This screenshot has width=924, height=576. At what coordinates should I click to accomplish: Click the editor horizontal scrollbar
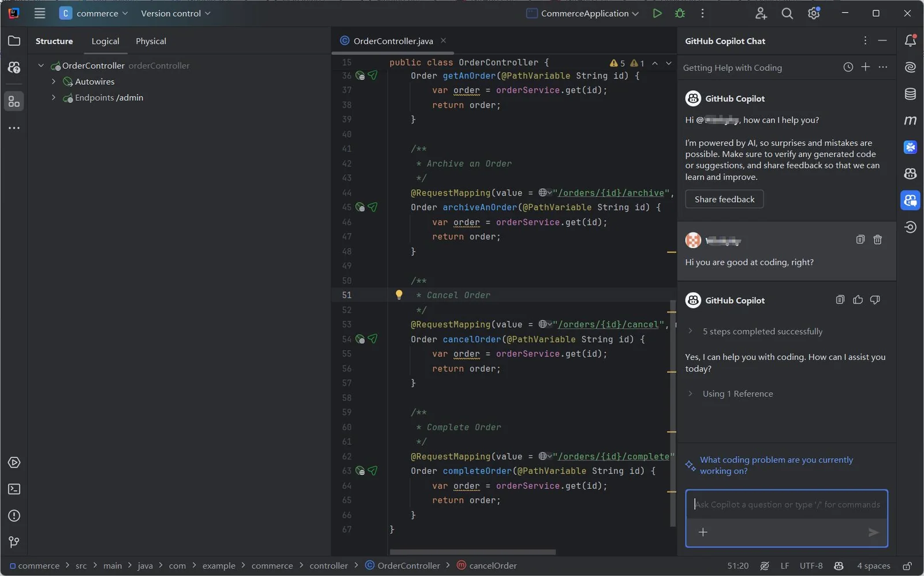pos(472,552)
